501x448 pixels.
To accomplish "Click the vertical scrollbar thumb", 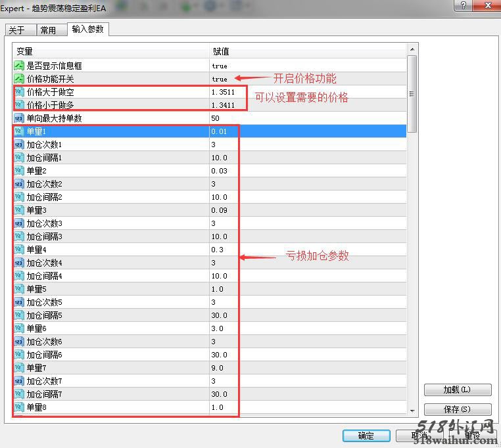I will [412, 93].
